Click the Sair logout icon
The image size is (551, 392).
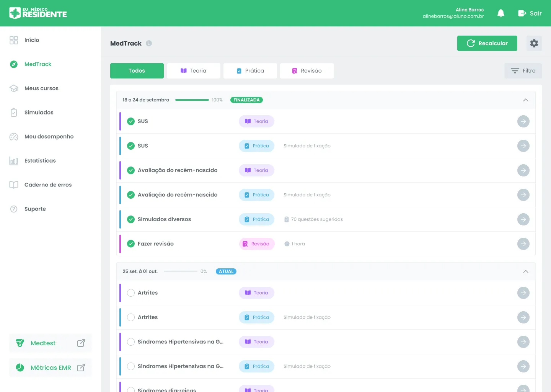pos(522,13)
